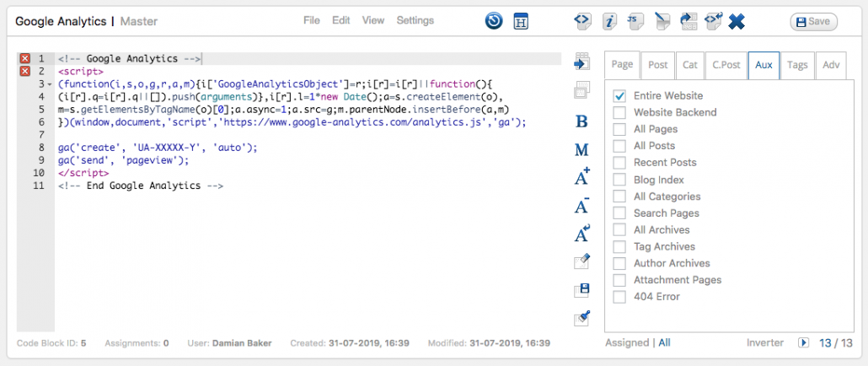868x366 pixels.
Task: Open the File menu
Action: click(x=312, y=20)
